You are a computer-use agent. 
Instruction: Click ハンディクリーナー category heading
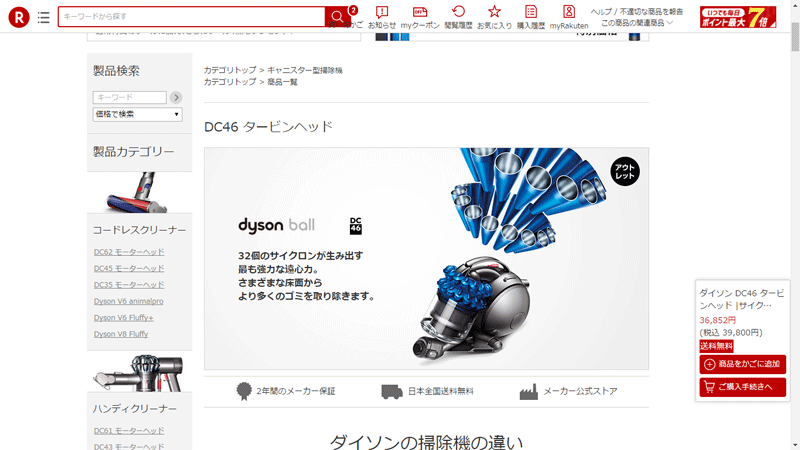pos(135,409)
